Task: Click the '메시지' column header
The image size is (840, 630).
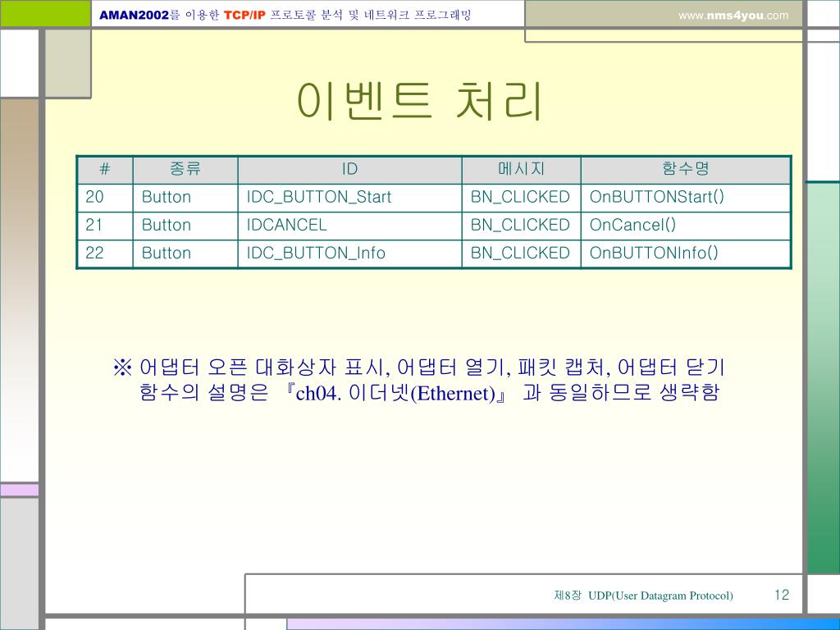Action: (521, 169)
